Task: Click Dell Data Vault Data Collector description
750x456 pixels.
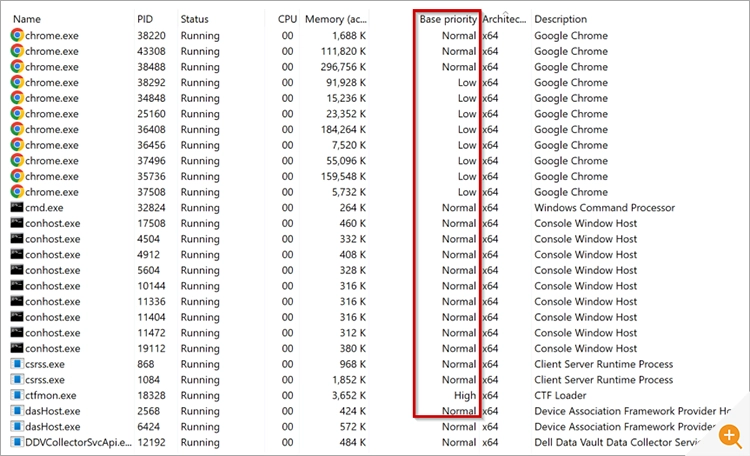Action: pyautogui.click(x=617, y=443)
